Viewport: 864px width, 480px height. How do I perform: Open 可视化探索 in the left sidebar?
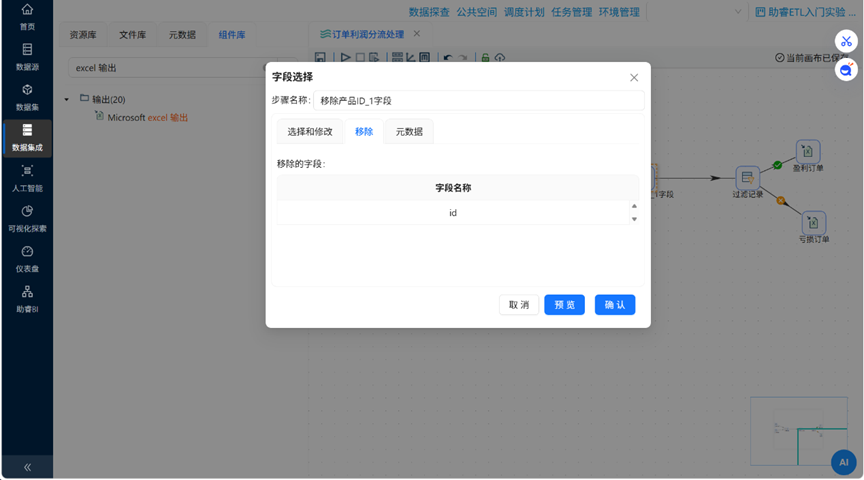click(x=27, y=218)
